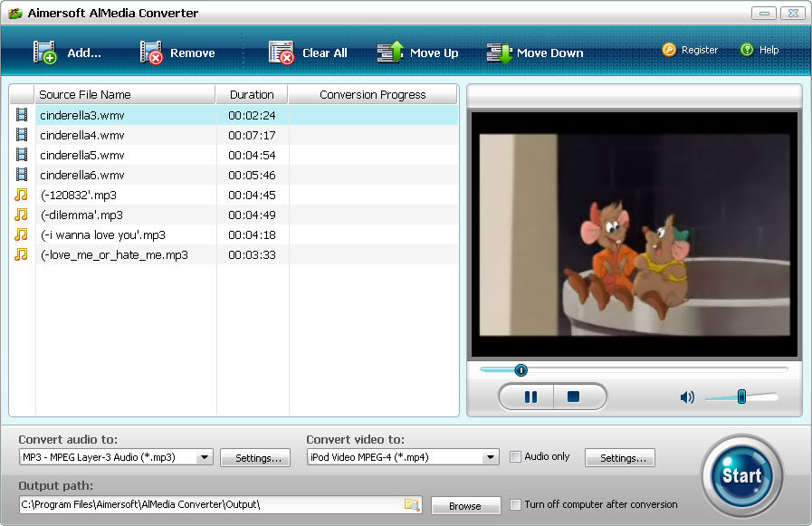Select the (-dilemma'.mp3 file name
The image size is (812, 526).
[81, 215]
